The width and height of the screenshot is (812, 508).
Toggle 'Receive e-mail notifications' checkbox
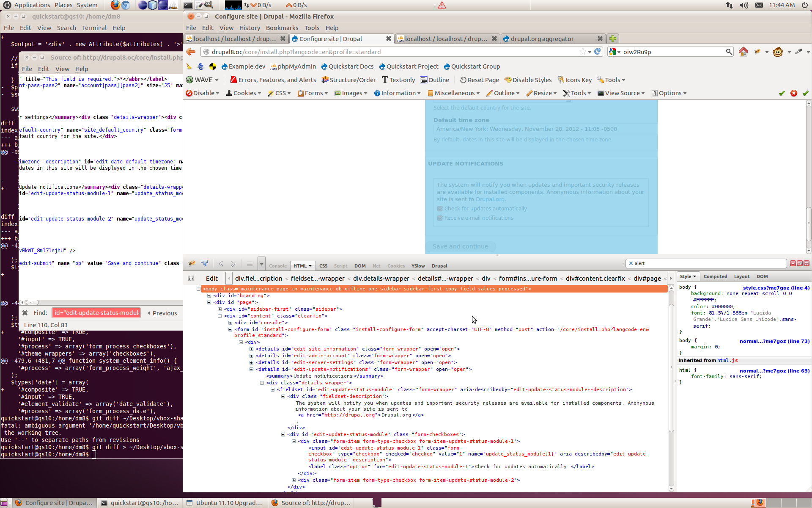click(440, 218)
